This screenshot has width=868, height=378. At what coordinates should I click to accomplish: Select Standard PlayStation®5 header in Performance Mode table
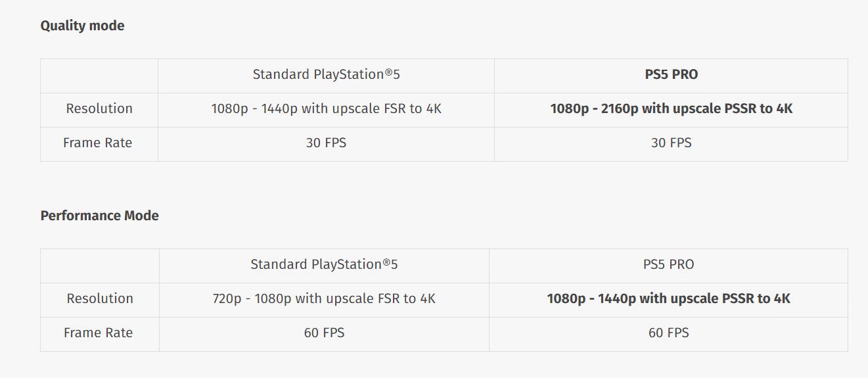(x=324, y=264)
